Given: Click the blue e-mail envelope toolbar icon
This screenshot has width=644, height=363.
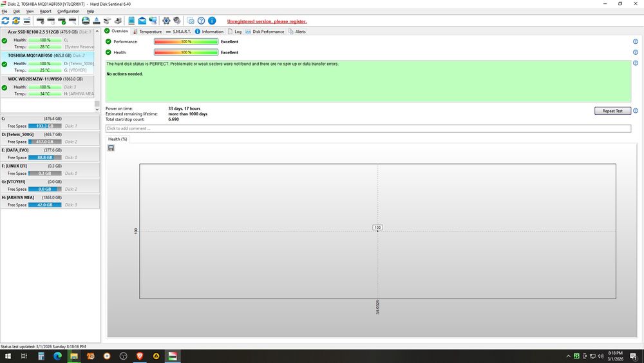Looking at the screenshot, I should coord(142,21).
